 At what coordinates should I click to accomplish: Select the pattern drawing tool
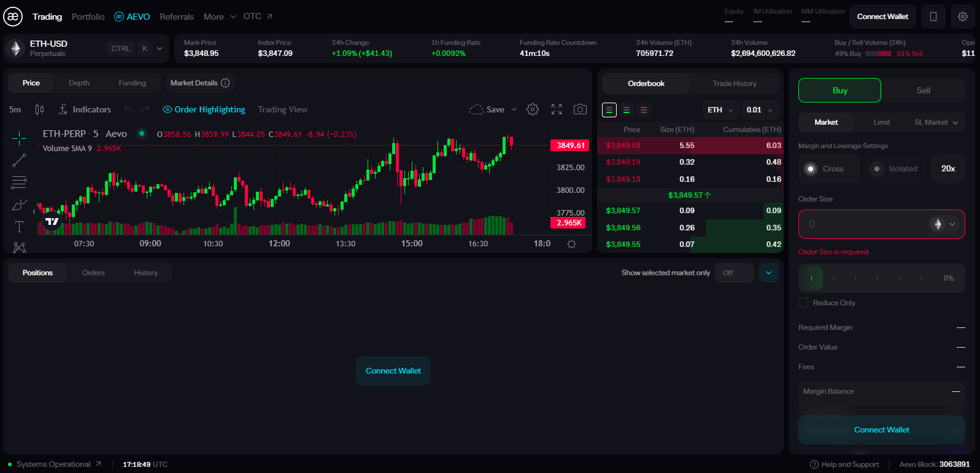pos(19,248)
